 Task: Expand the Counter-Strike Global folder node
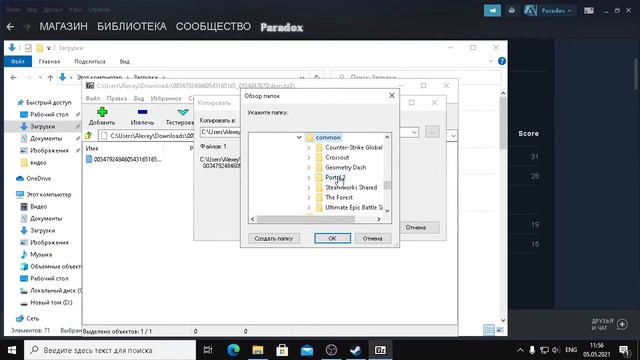[309, 148]
